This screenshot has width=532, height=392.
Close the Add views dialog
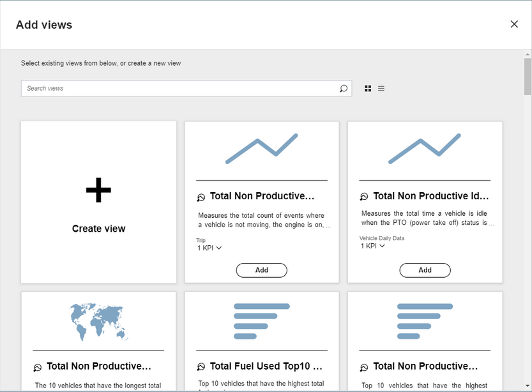pyautogui.click(x=514, y=24)
